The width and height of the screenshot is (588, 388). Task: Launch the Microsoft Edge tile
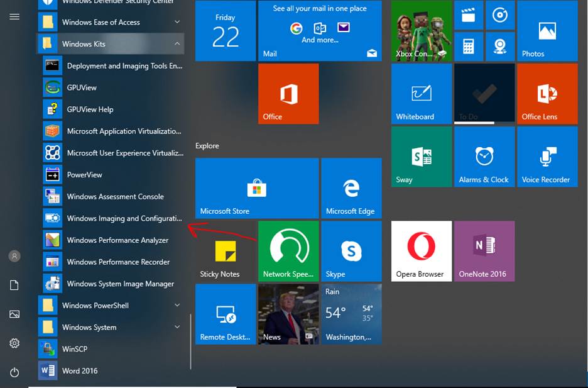[x=351, y=189]
